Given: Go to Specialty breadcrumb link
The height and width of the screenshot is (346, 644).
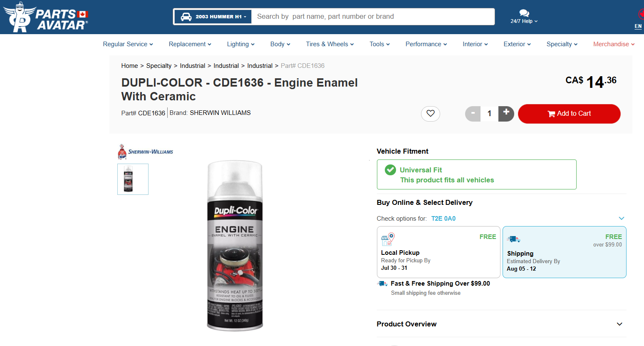Looking at the screenshot, I should click(159, 66).
